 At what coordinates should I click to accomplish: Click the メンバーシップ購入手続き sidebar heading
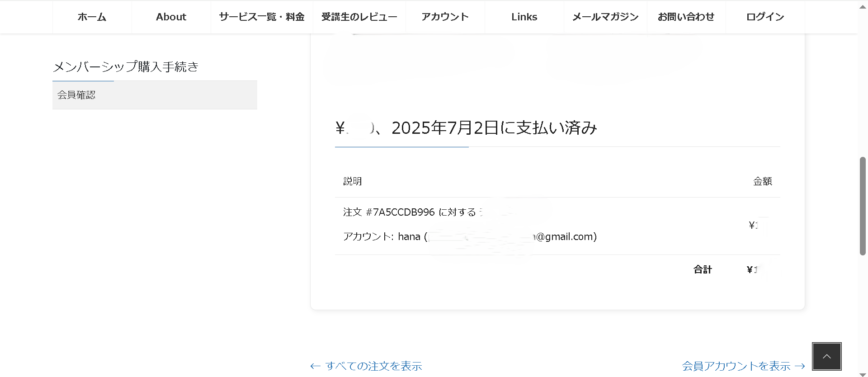[126, 67]
